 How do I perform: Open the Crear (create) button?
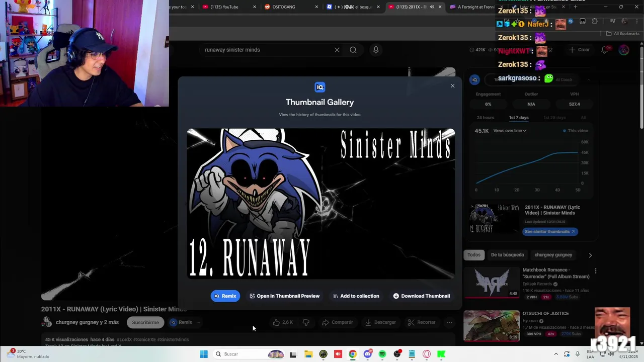[x=580, y=50]
